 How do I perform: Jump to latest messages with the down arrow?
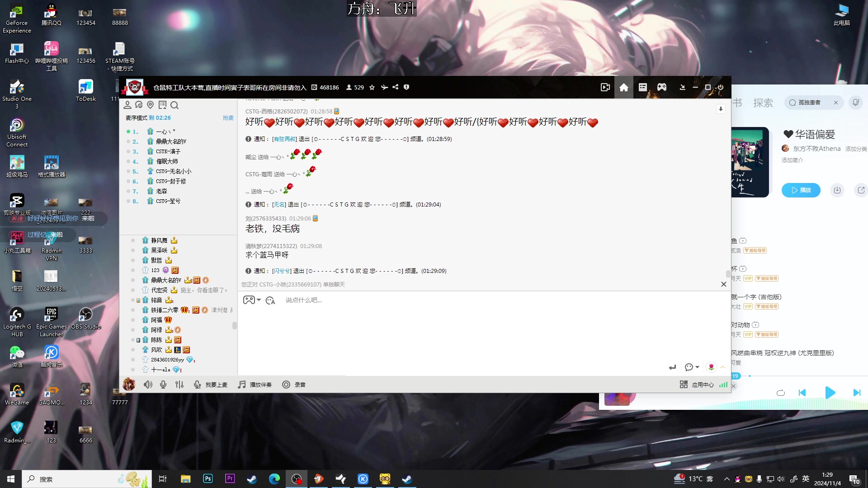[721, 109]
